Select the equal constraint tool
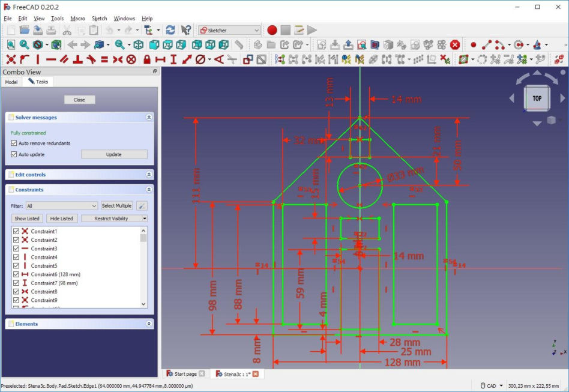Screen dimensions: 569x392 coord(104,59)
